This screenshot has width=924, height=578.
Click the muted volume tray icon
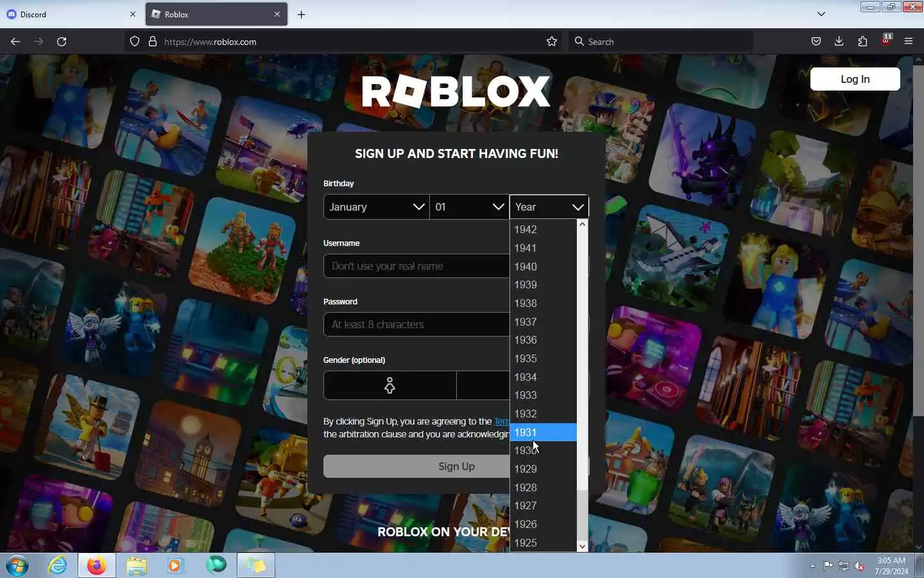[860, 566]
